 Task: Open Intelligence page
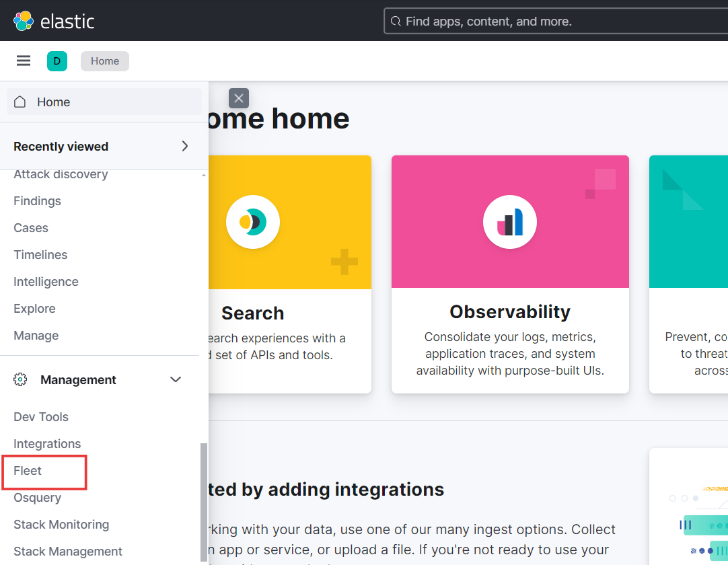click(x=46, y=282)
